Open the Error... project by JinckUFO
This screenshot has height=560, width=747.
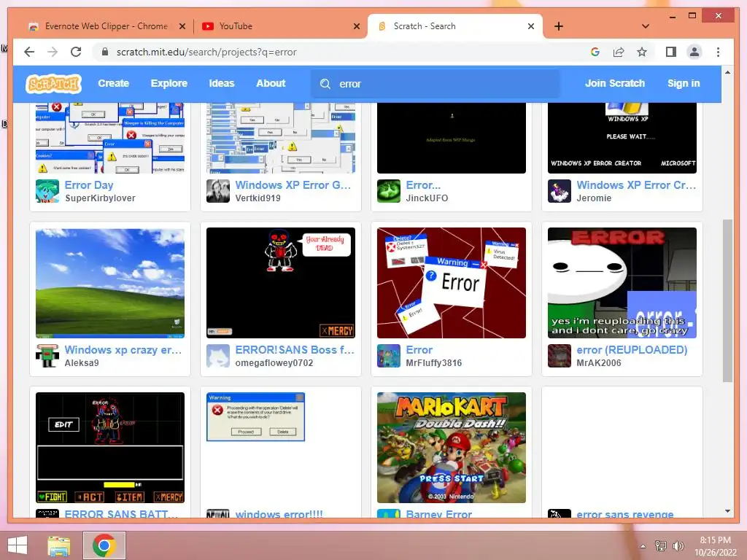[x=423, y=185]
